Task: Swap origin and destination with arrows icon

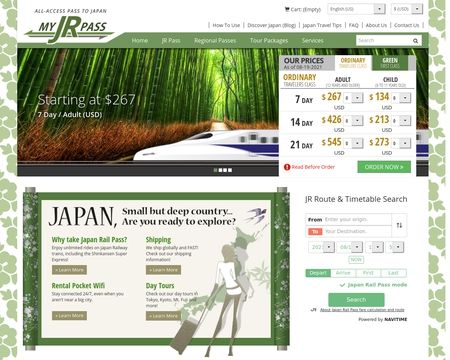Action: [399, 225]
